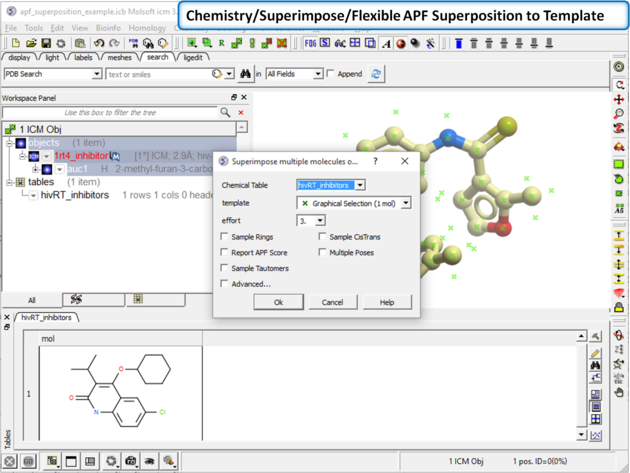
Task: Switch to the meshes tab
Action: 119,58
